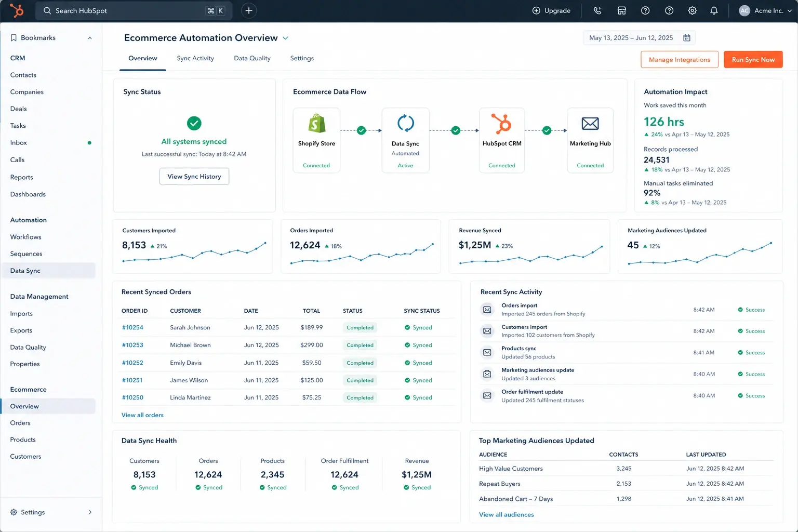The width and height of the screenshot is (798, 532).
Task: Click the Order Fulfillment 12,624 health value
Action: pos(344,475)
